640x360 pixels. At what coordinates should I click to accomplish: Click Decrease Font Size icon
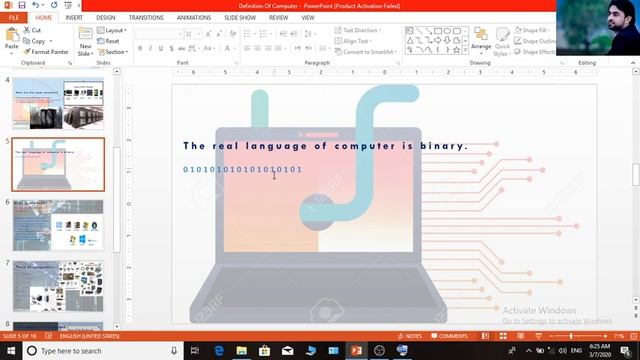[x=219, y=34]
